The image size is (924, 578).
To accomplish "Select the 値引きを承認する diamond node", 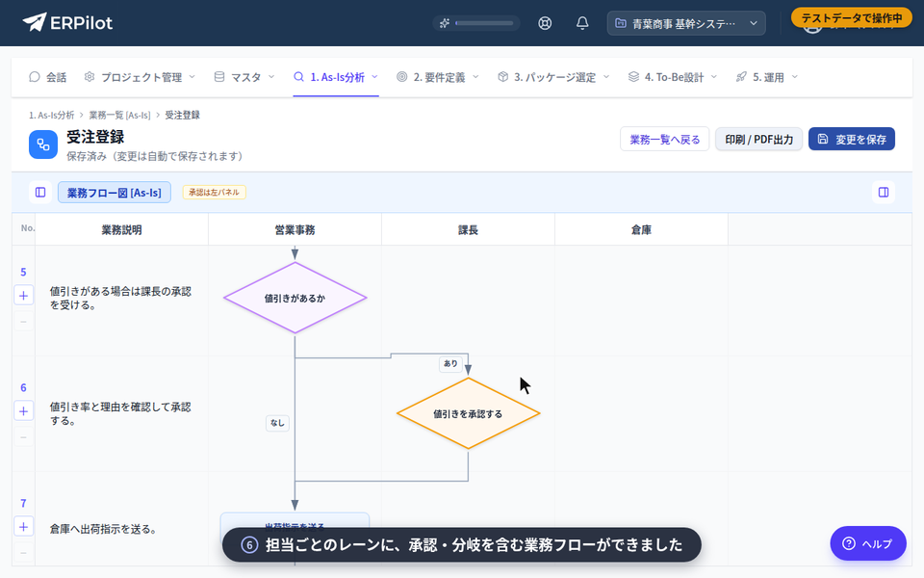I will coord(468,413).
